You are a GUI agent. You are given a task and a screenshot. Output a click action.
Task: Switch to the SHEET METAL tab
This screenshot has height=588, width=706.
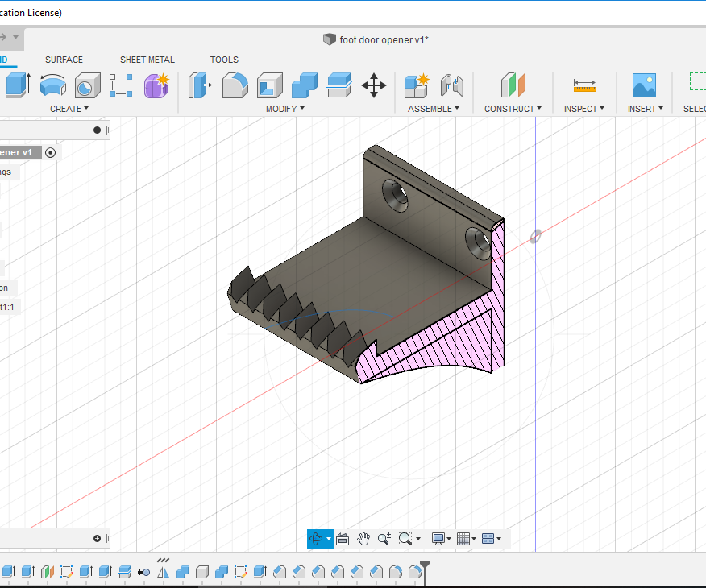pos(147,60)
